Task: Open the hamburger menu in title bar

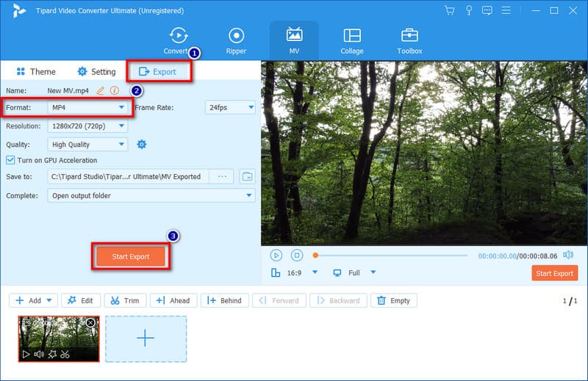Action: [x=506, y=10]
